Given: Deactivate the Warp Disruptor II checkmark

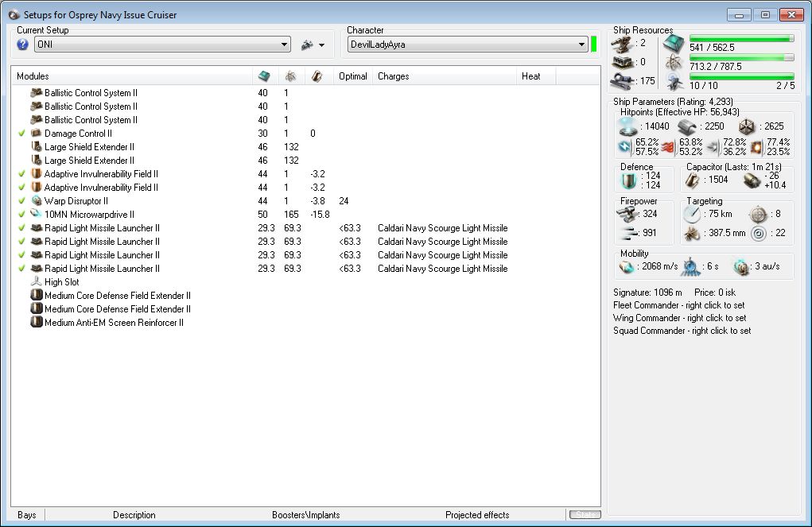Looking at the screenshot, I should coord(21,201).
